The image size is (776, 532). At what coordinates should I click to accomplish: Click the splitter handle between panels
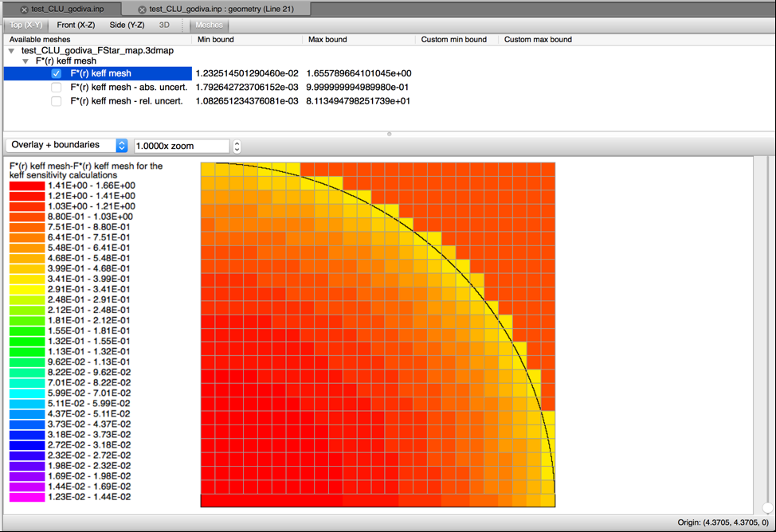[x=389, y=134]
